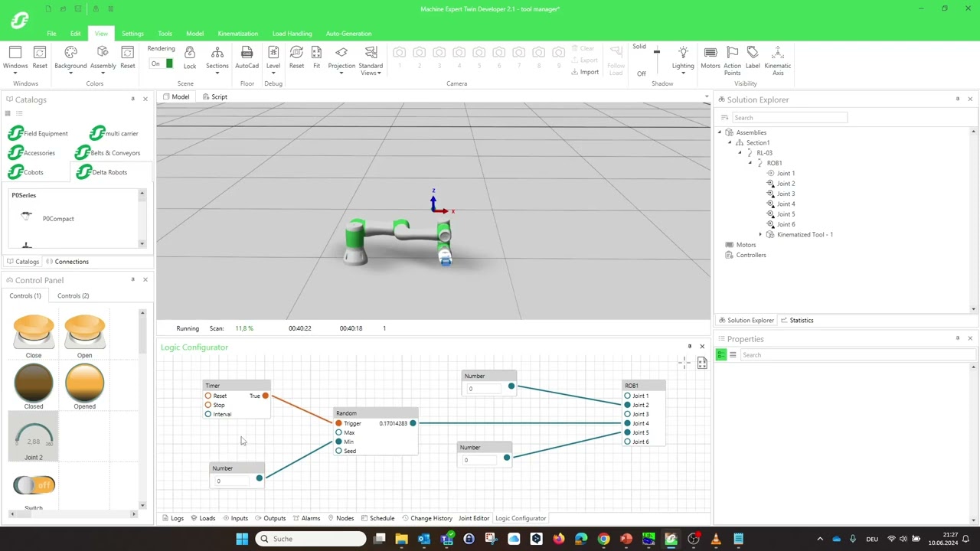
Task: Open the Sections tool
Action: point(217,57)
